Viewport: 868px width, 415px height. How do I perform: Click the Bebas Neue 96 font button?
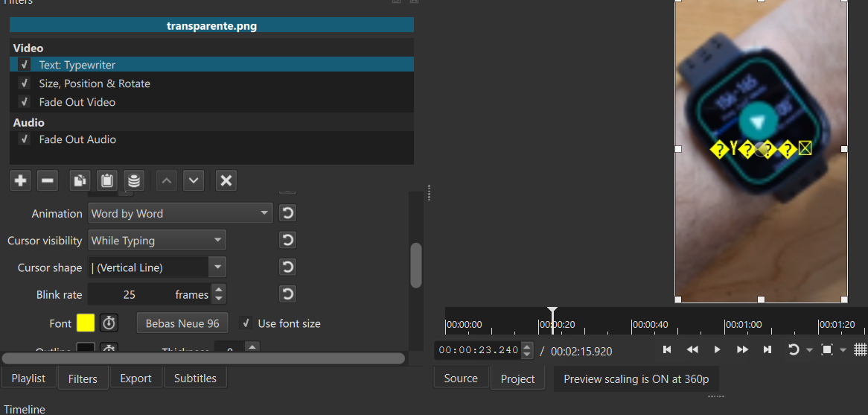point(182,323)
